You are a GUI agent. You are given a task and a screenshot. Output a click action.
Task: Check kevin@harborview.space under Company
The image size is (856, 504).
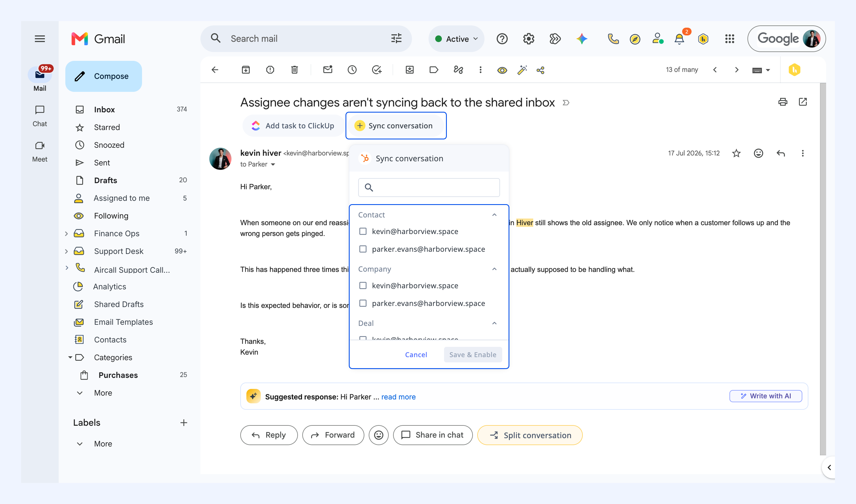point(363,286)
